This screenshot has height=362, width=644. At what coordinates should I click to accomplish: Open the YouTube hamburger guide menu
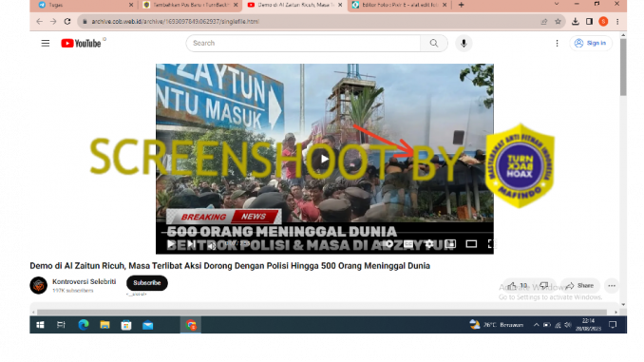point(46,43)
